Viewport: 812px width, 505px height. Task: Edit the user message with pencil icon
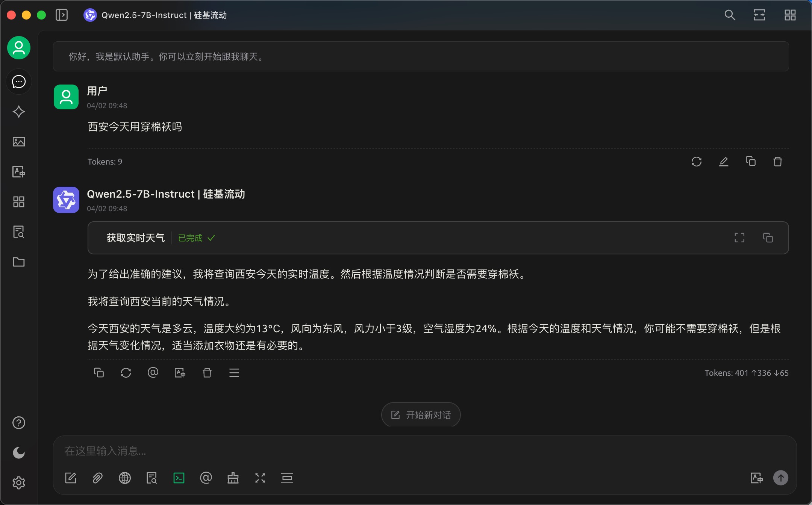pos(724,162)
